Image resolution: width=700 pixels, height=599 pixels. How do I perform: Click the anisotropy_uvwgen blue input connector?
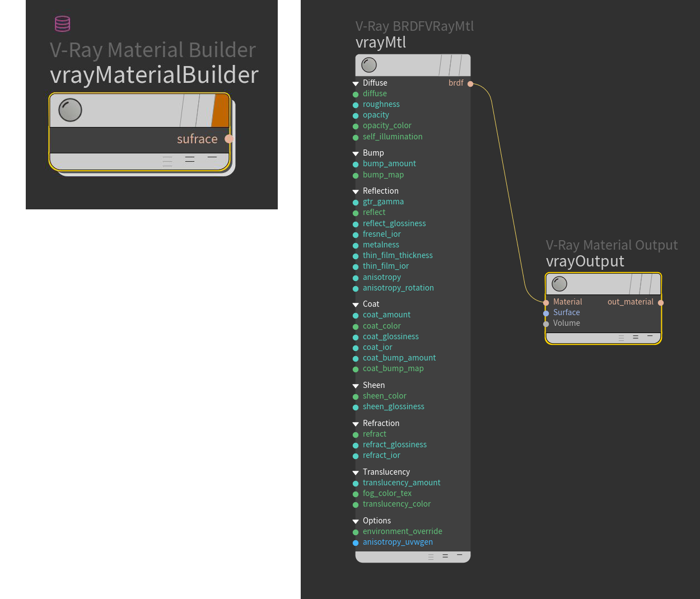point(356,543)
